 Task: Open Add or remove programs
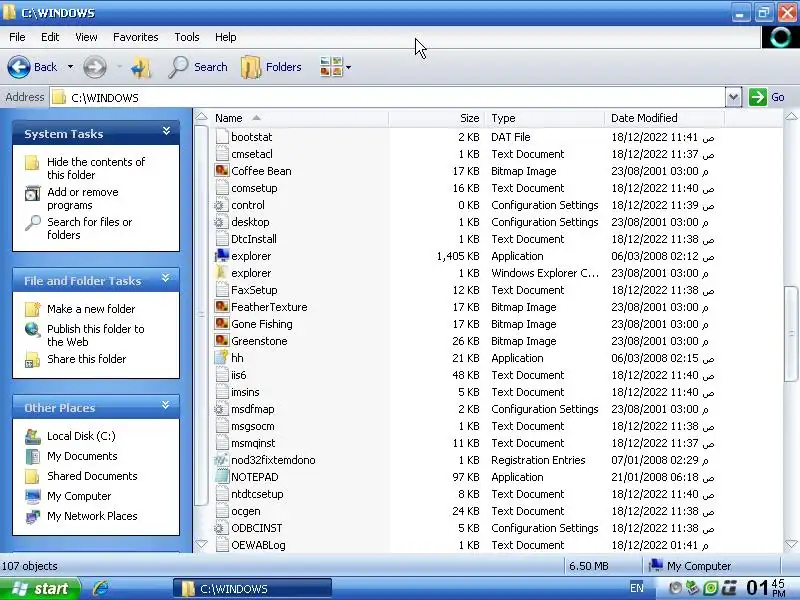pyautogui.click(x=83, y=198)
